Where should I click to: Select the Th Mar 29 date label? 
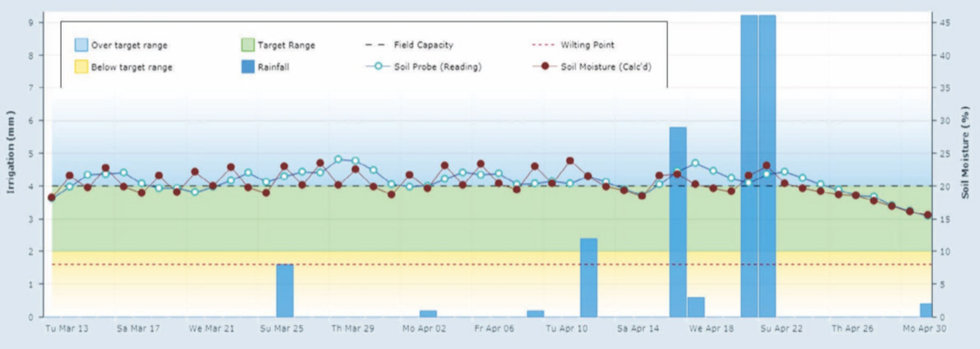click(x=353, y=328)
